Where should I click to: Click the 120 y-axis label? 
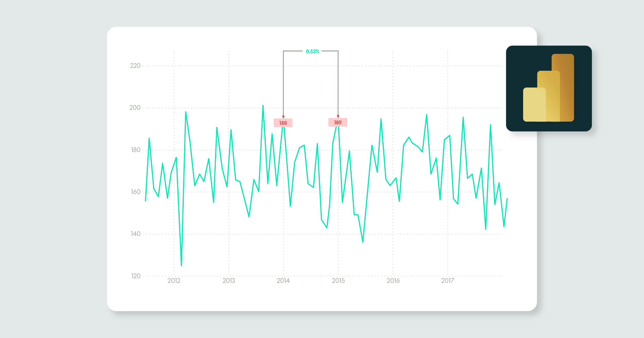pos(136,276)
